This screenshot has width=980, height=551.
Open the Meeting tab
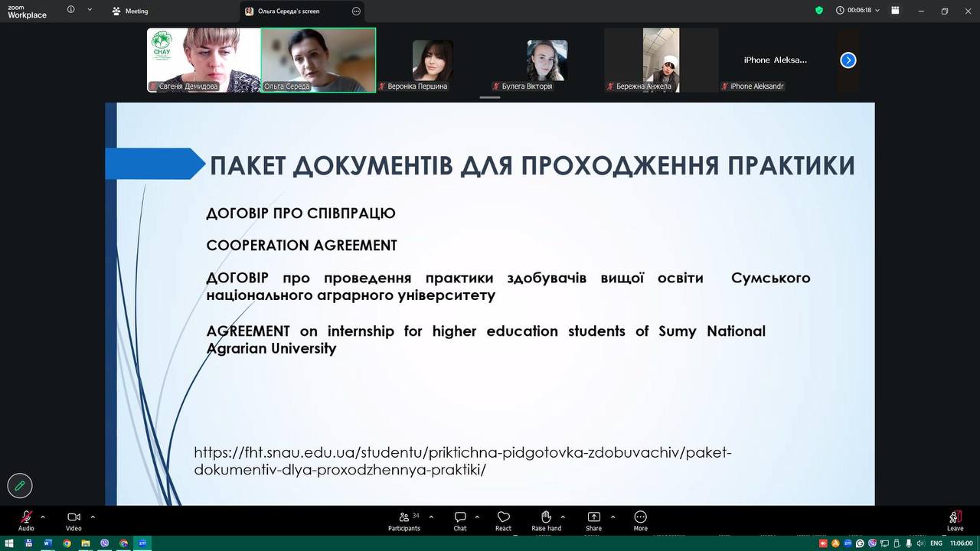(130, 11)
